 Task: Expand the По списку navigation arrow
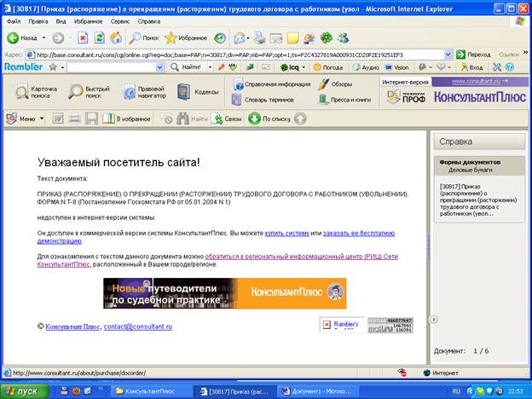[x=298, y=119]
